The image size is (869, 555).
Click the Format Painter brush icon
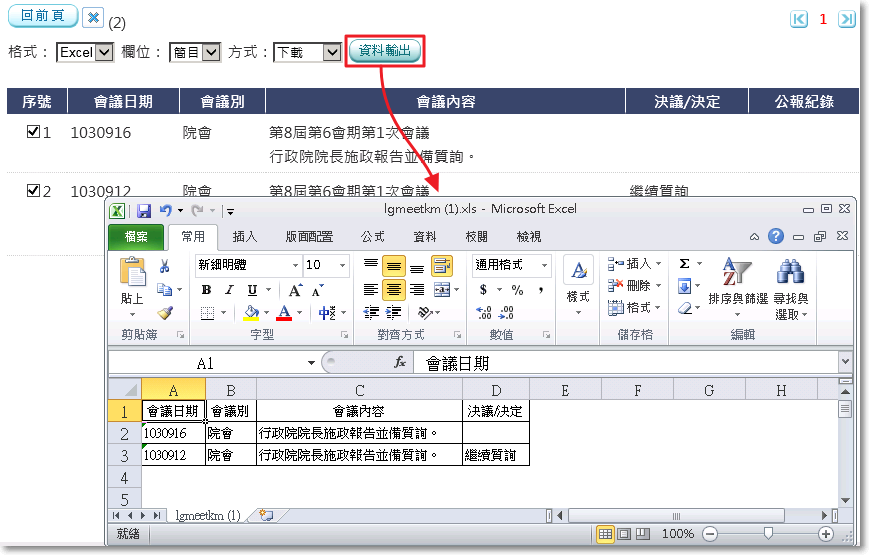coord(164,313)
